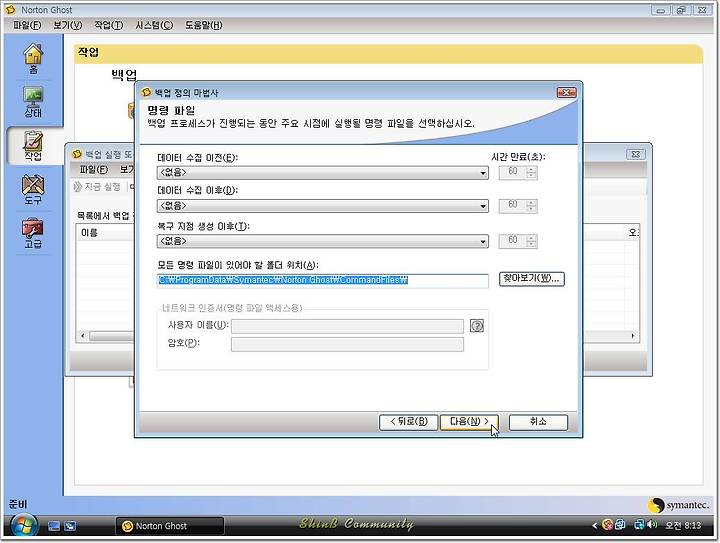Open the Status (상태) sidebar icon
Viewport: 720px width, 543px height.
point(33,102)
